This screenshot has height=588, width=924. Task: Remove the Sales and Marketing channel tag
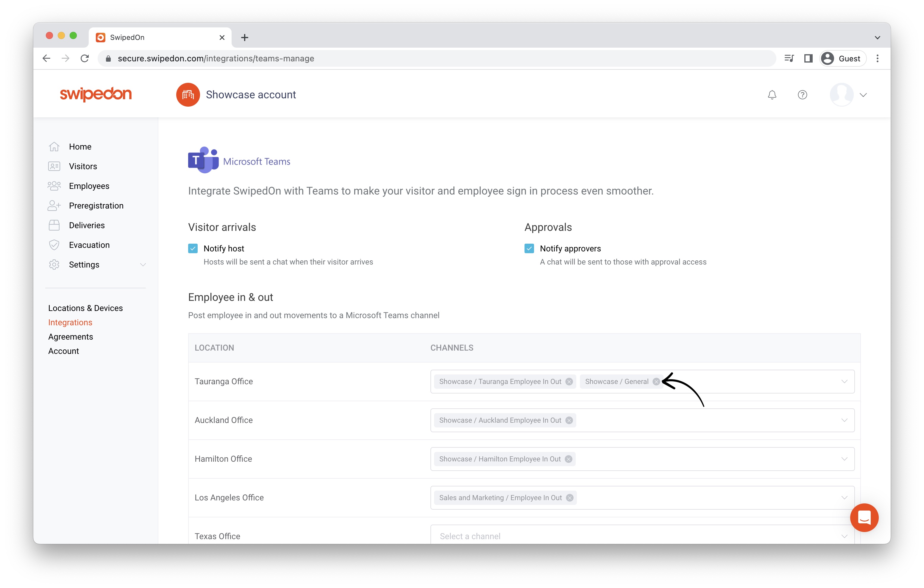(x=570, y=498)
